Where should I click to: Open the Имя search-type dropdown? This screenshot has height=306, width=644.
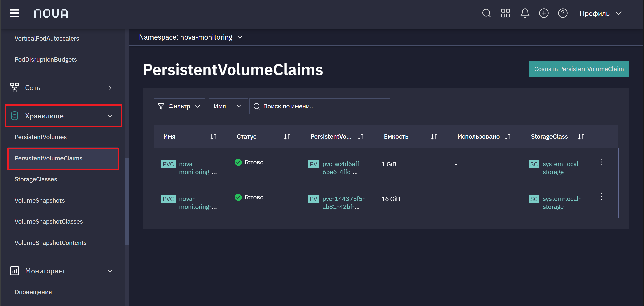(x=228, y=106)
